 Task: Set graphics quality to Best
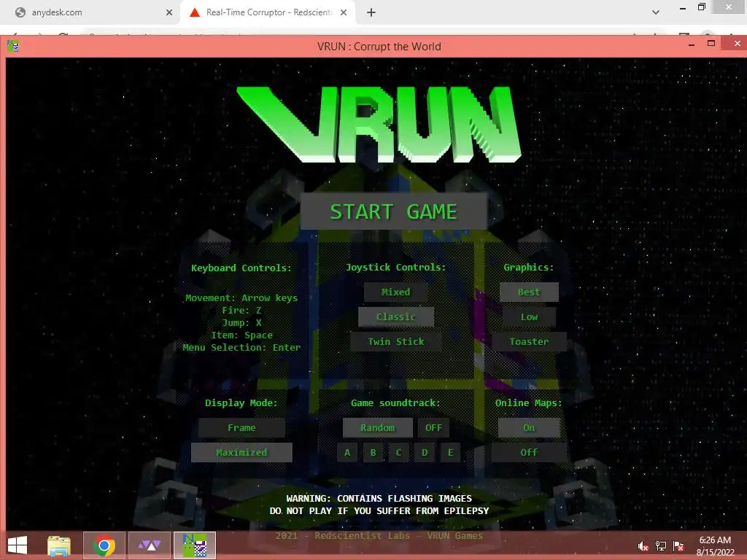(529, 292)
